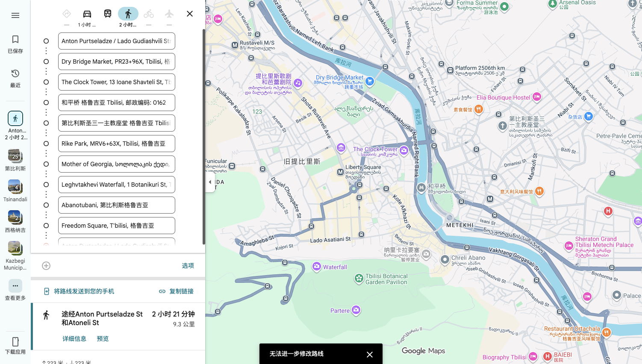Select the Chreli Abano map pin
This screenshot has height=364, width=642.
point(445,259)
